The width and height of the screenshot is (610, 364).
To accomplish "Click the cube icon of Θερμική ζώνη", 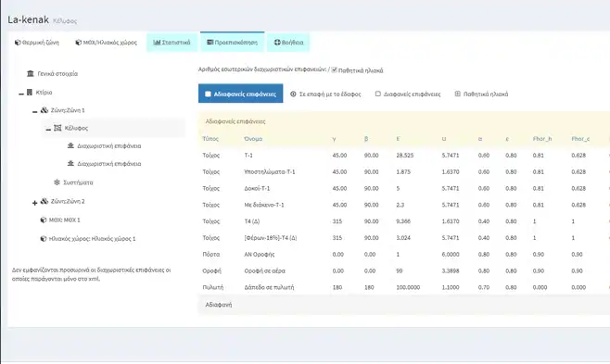I will pyautogui.click(x=18, y=43).
